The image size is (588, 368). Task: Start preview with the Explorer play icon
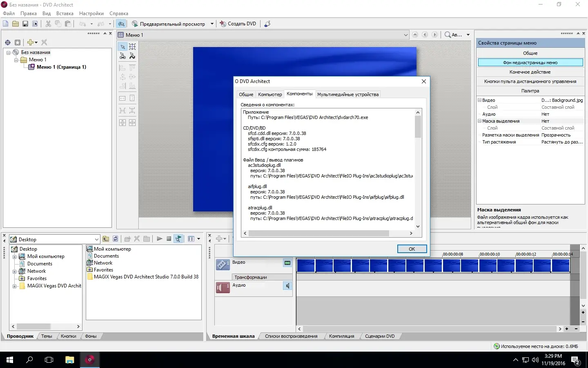coord(159,239)
